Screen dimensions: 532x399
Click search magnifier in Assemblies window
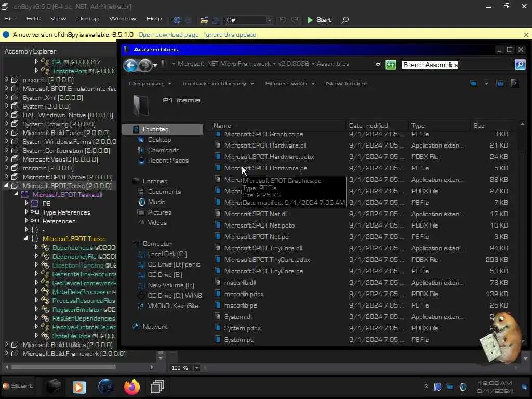520,64
